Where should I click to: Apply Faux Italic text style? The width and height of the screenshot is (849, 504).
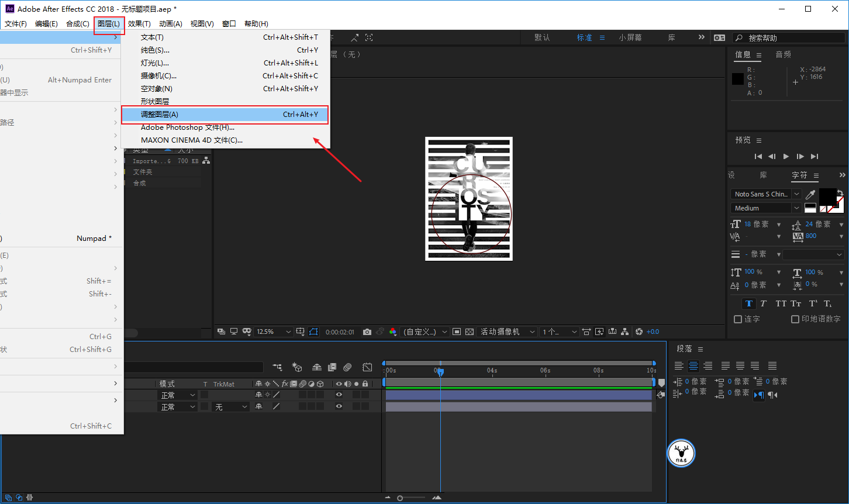coord(763,303)
